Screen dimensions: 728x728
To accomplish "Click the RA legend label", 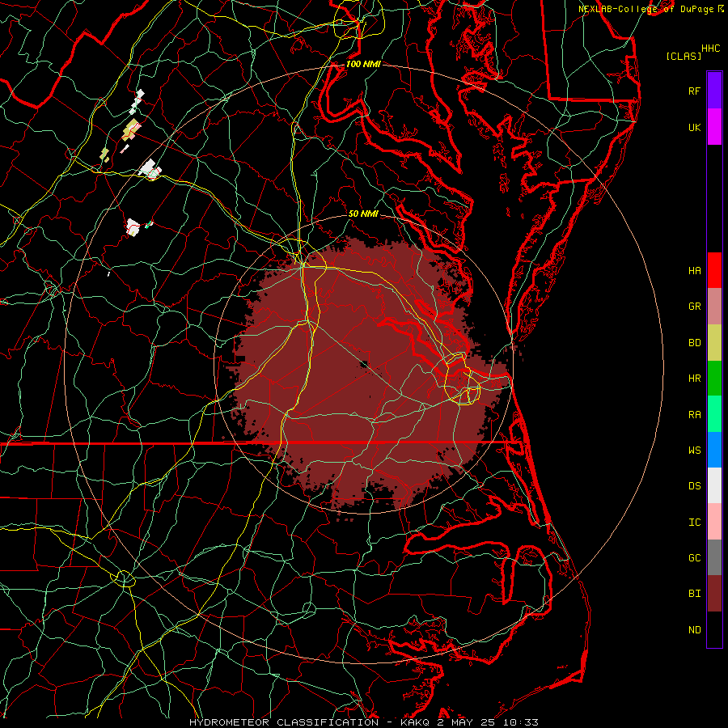I will click(x=694, y=415).
